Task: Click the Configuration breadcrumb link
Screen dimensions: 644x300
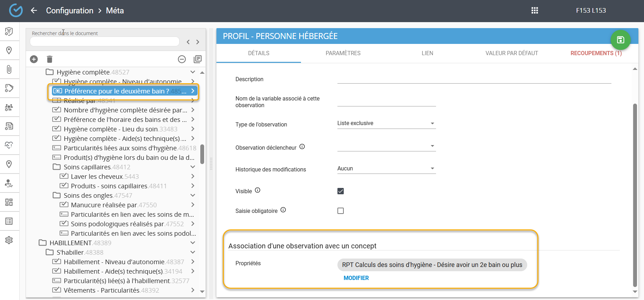Action: [x=70, y=11]
